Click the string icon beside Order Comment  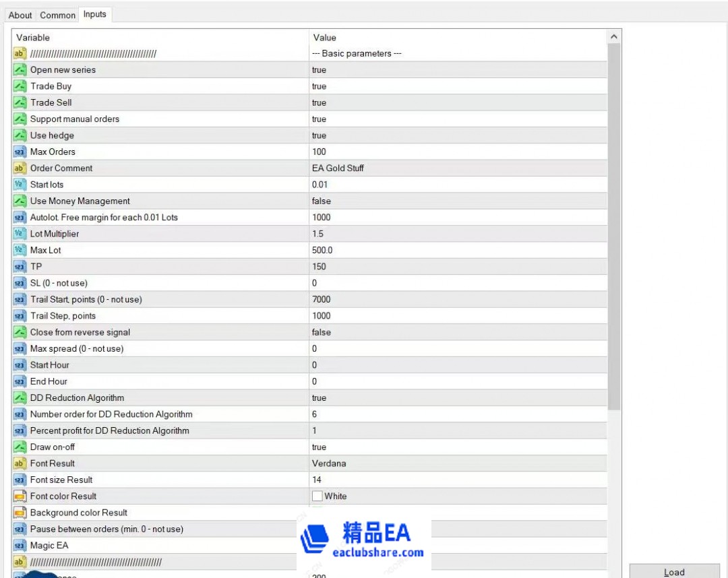point(20,168)
